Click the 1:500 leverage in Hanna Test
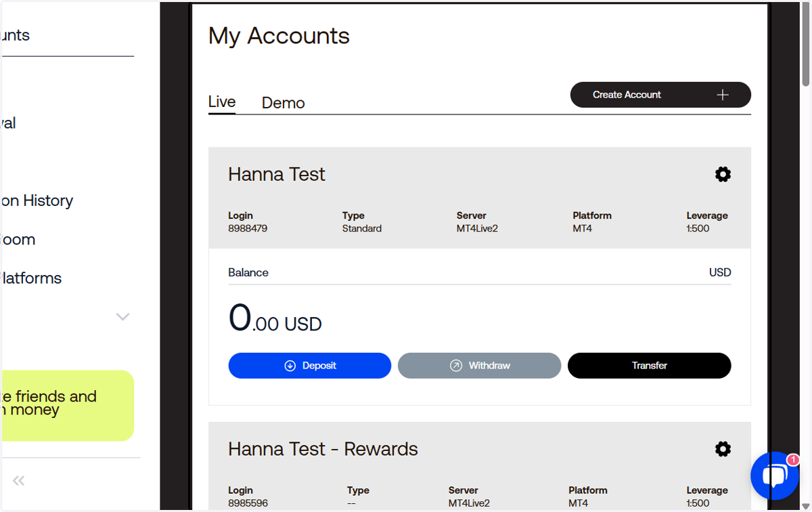812x512 pixels. pyautogui.click(x=698, y=229)
